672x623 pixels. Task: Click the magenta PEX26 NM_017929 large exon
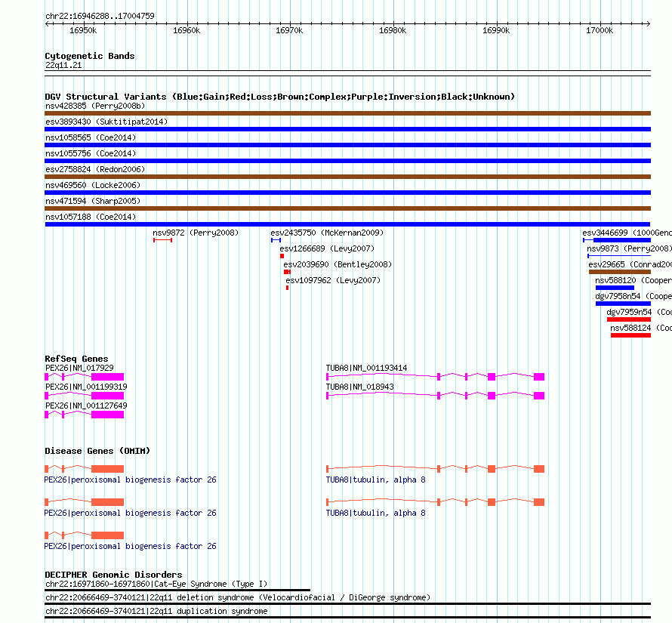107,377
